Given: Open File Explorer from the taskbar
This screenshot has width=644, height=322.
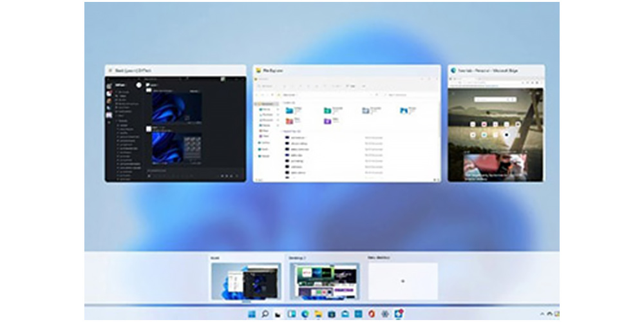Looking at the screenshot, I should pos(318,314).
